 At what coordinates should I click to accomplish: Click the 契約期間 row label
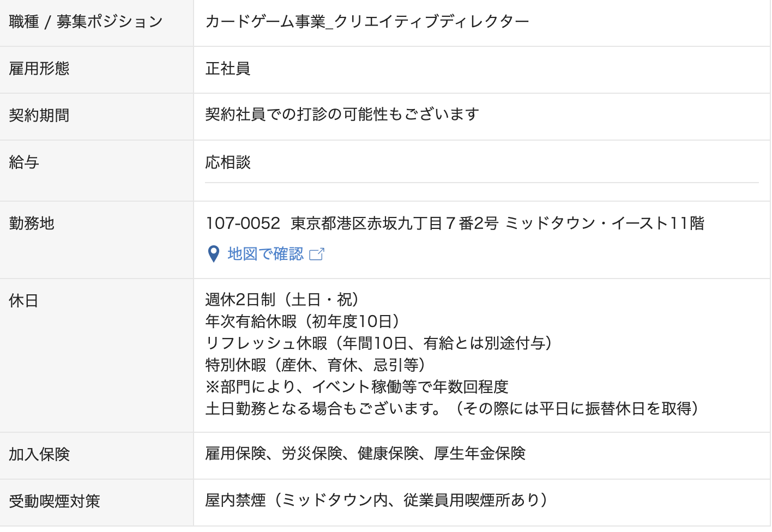(x=39, y=116)
